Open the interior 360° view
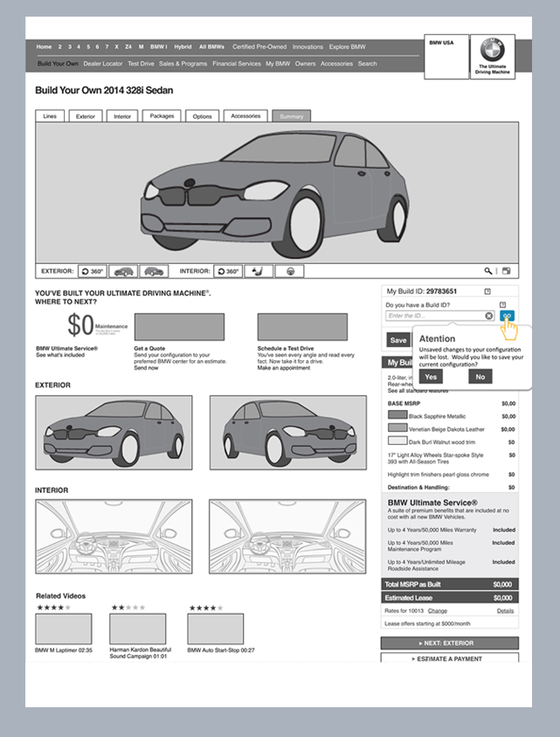Viewport: 560px width, 737px height. (228, 271)
